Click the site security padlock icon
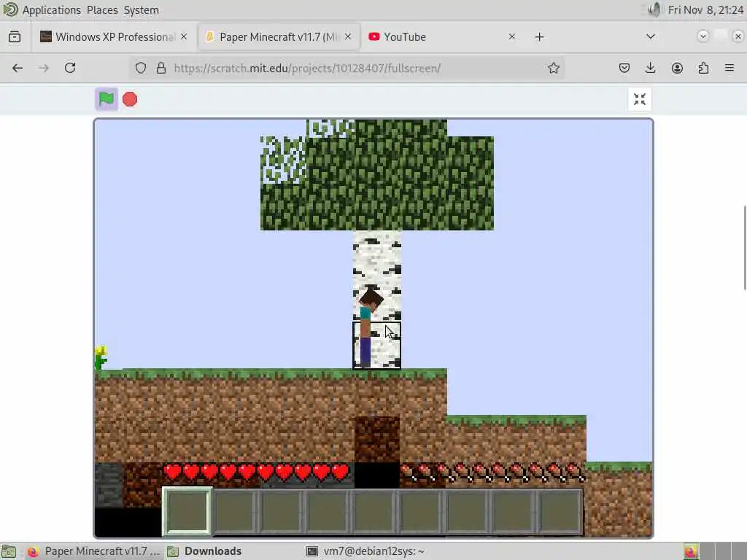This screenshot has height=560, width=747. click(161, 68)
